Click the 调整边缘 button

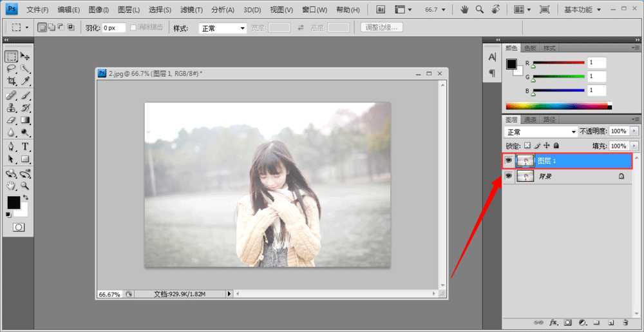pos(382,28)
